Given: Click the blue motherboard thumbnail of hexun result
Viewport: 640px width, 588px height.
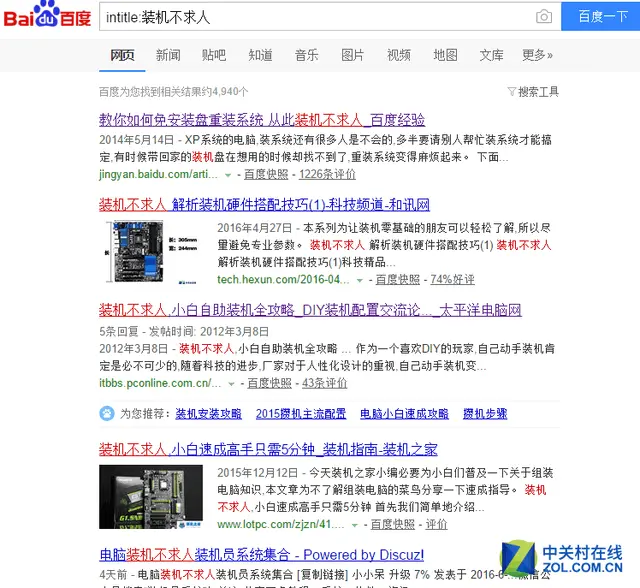Looking at the screenshot, I should [151, 251].
